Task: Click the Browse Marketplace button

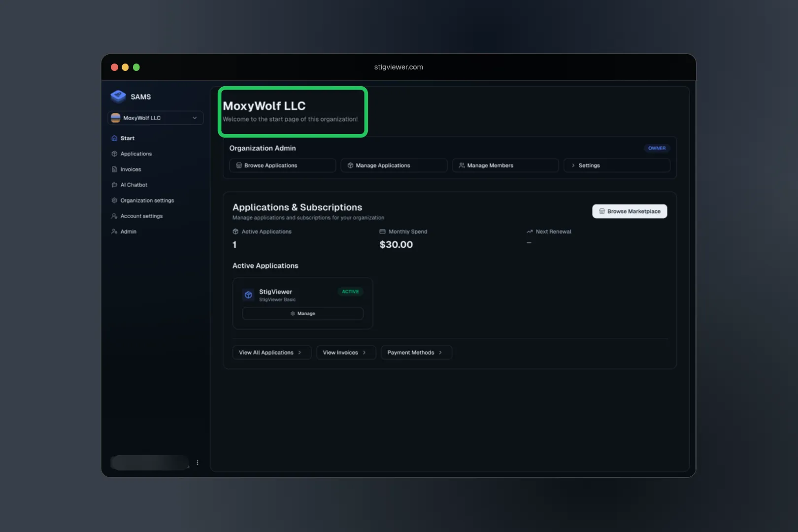Action: [629, 211]
